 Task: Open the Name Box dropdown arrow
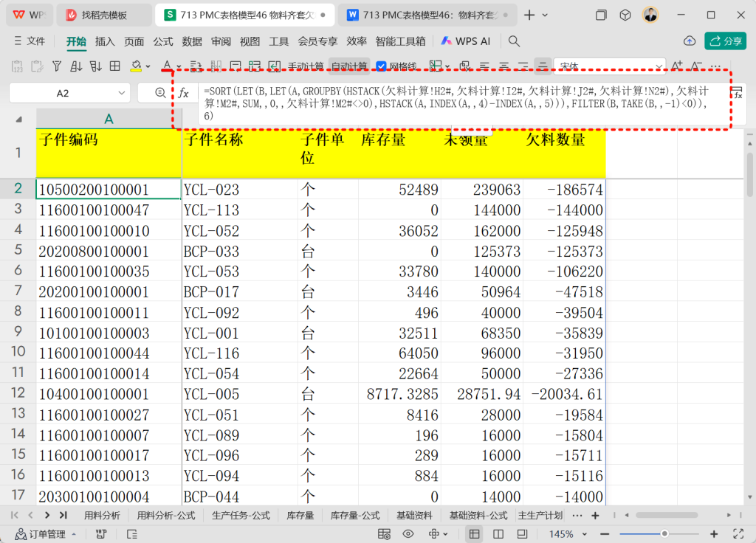(x=122, y=93)
